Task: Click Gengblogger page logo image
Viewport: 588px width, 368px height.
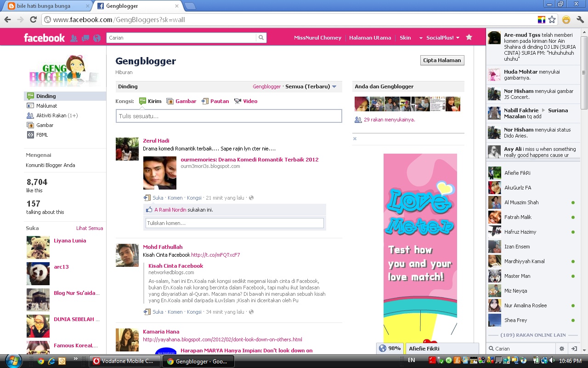Action: (x=64, y=70)
